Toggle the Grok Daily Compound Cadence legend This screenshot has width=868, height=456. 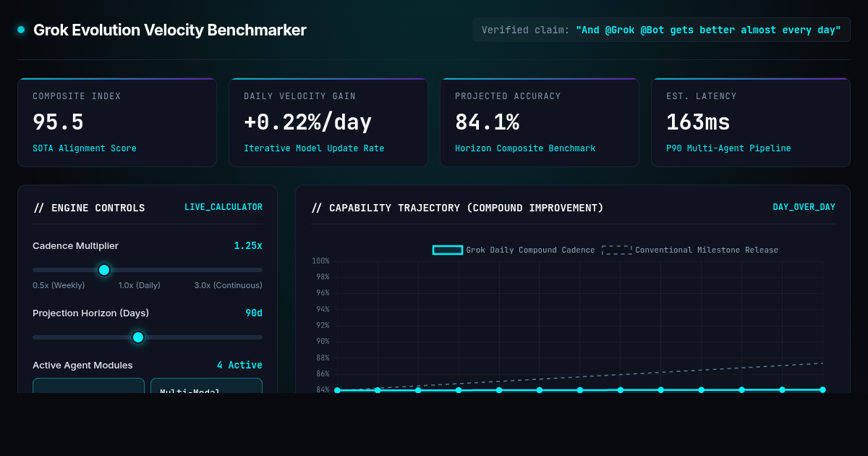coord(514,250)
